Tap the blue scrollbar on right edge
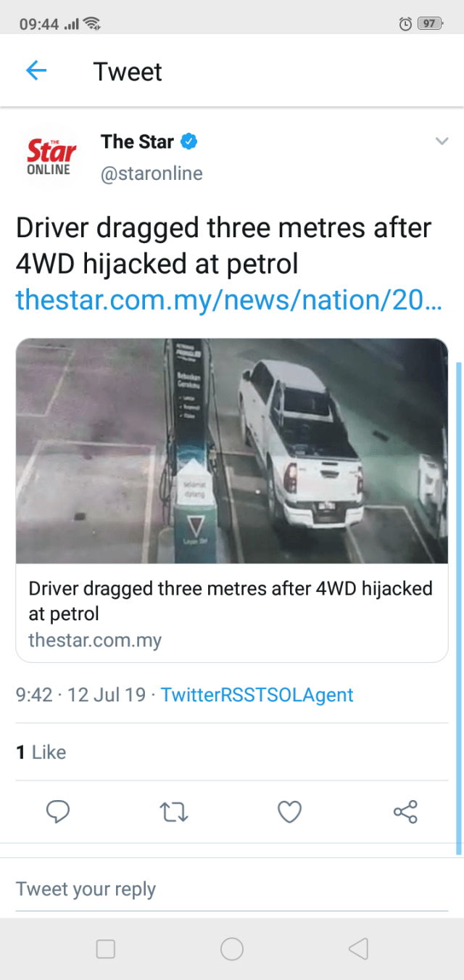The height and width of the screenshot is (980, 464). (x=458, y=608)
